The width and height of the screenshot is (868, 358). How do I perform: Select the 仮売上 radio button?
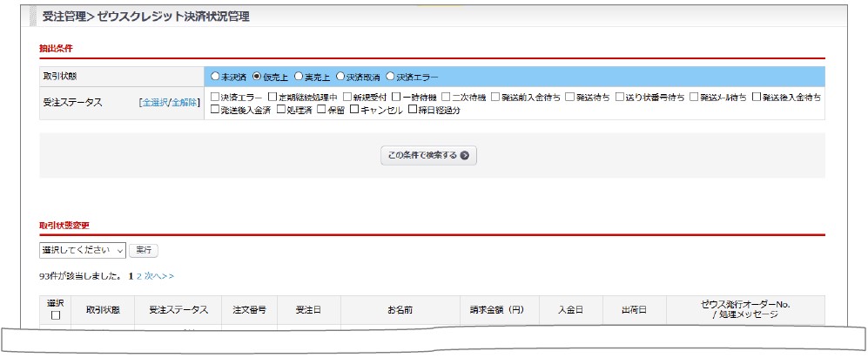pos(256,77)
